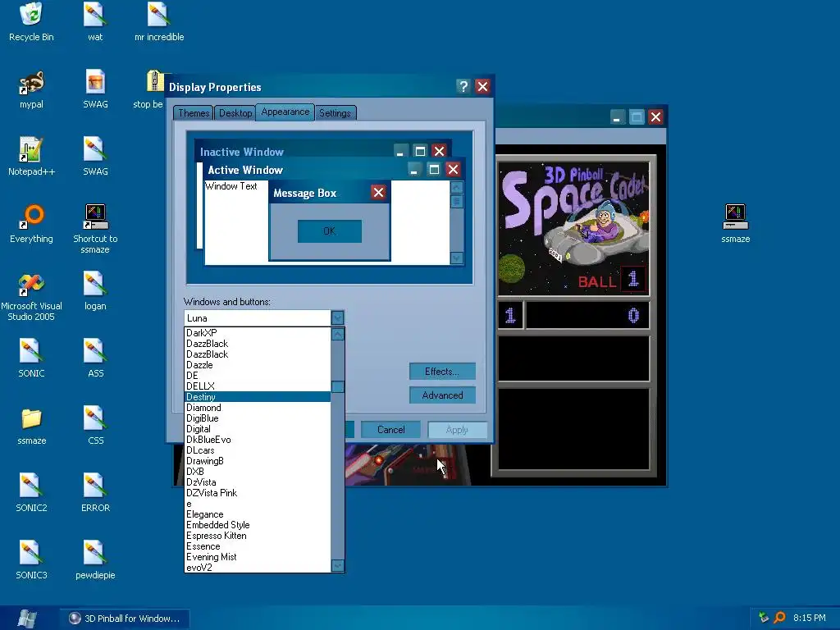Switch to the Appearance tab

285,112
